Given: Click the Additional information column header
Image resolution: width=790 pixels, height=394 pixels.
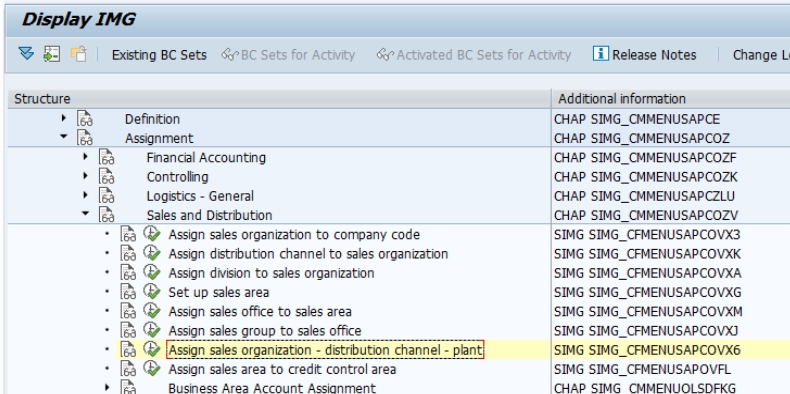Looking at the screenshot, I should (671, 99).
